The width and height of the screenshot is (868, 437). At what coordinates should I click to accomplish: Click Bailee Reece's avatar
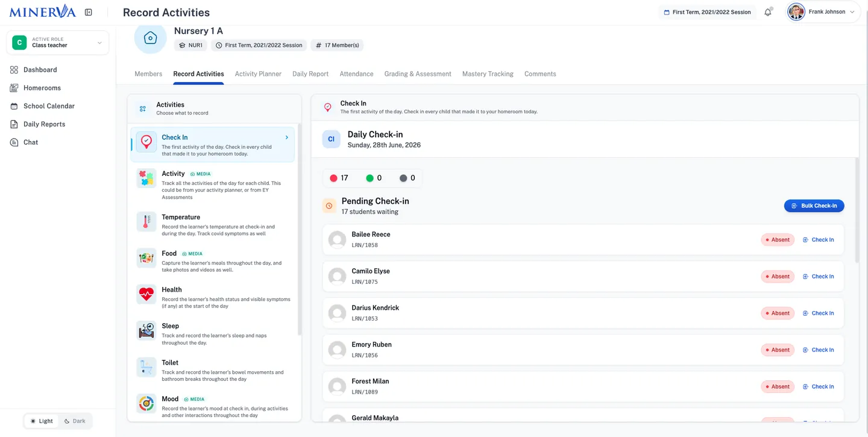coord(337,239)
